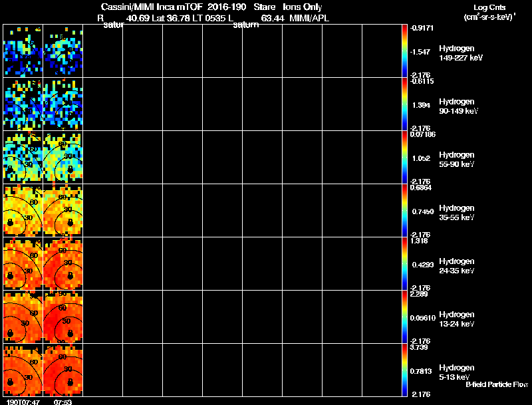Select the color scale beside Hydrogen 35-55 keV
The width and height of the screenshot is (532, 405).
tap(404, 211)
